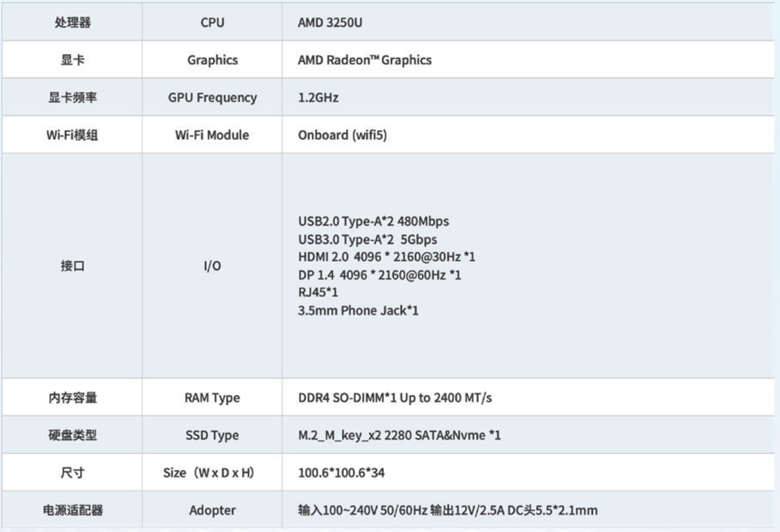
Task: Select the CPU label cell
Action: [212, 22]
